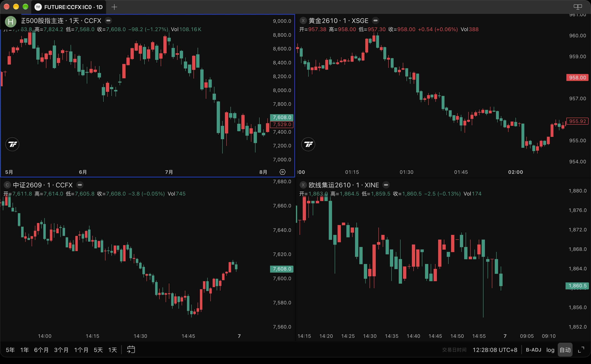Click 收=958.00 close value on gold chart
Image resolution: width=591 pixels, height=364 pixels.
[x=402, y=29]
